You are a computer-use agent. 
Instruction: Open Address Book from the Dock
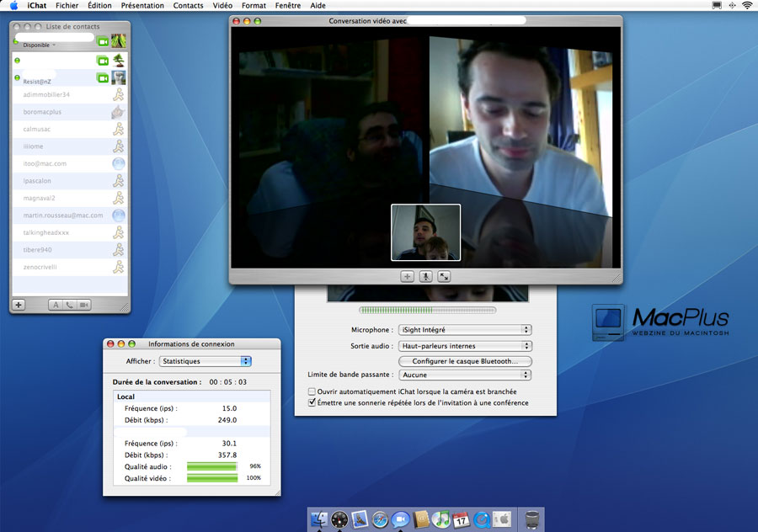421,519
